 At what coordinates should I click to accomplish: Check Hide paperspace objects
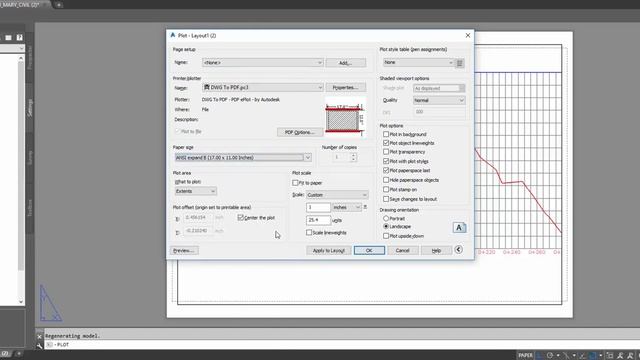coord(386,180)
